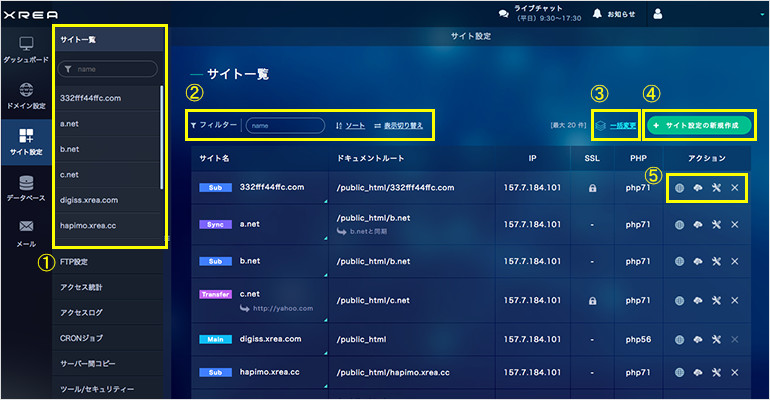Select CRONジョブ in the submenu
Viewport: 770px width, 400px height.
click(82, 338)
